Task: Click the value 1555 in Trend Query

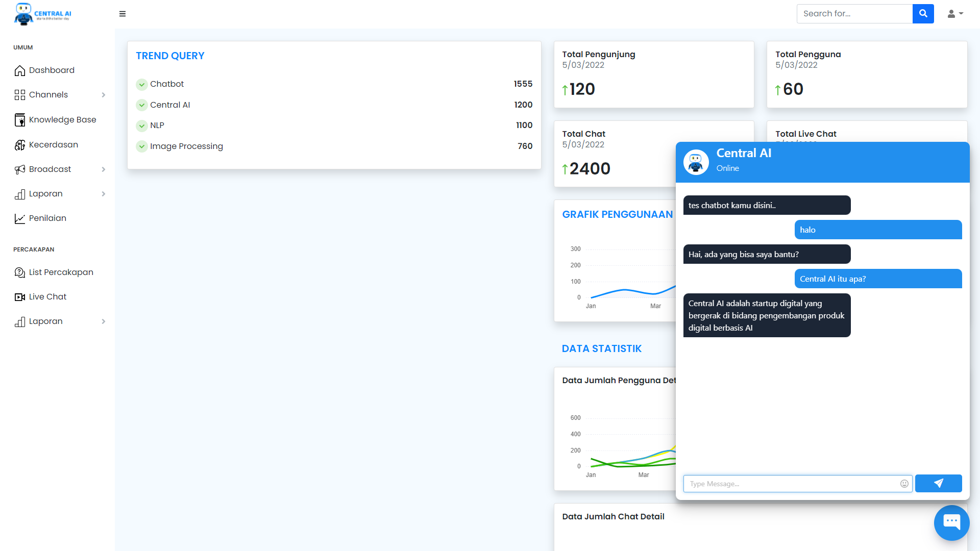Action: click(523, 84)
